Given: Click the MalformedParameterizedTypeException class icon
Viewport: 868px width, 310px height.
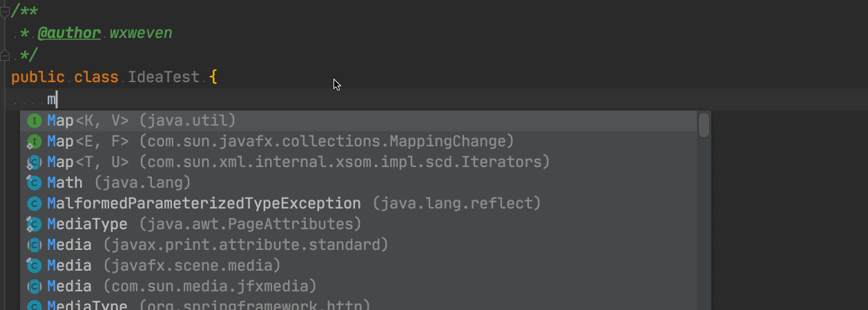Looking at the screenshot, I should 34,204.
